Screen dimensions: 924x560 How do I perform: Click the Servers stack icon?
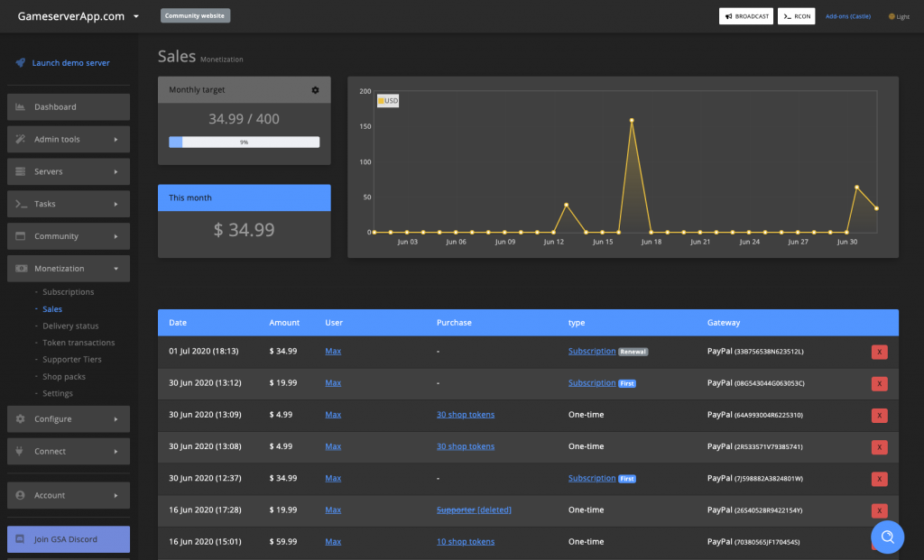click(21, 171)
